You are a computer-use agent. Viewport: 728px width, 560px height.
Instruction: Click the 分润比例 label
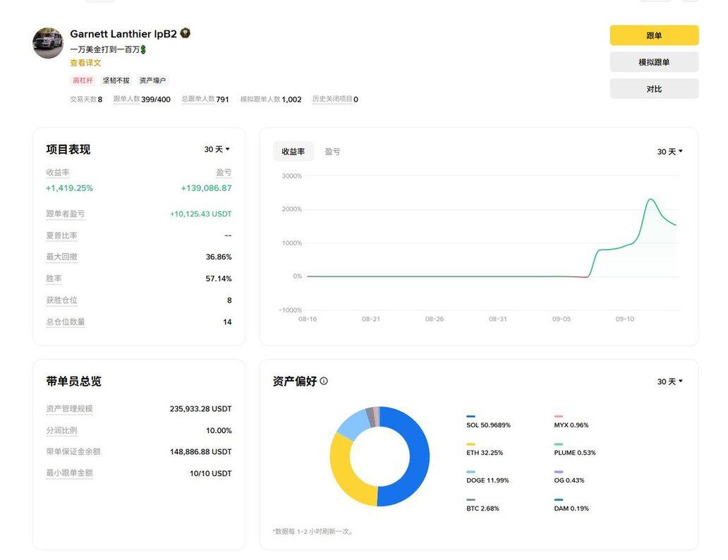[62, 430]
